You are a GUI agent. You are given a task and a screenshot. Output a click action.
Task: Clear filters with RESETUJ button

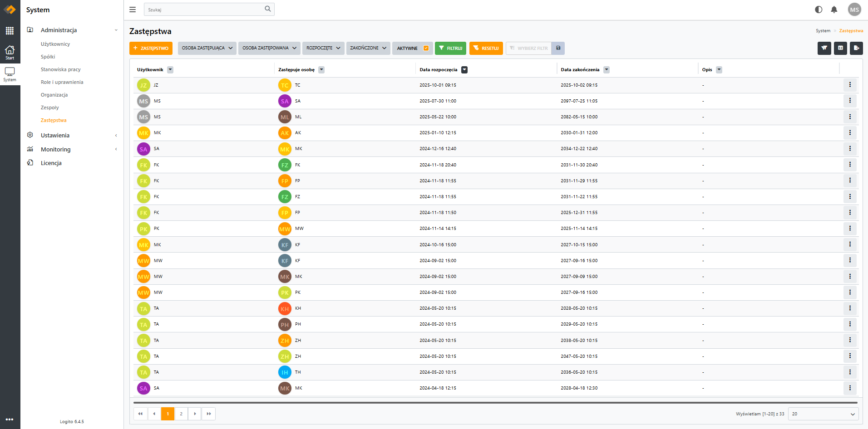[x=486, y=48]
